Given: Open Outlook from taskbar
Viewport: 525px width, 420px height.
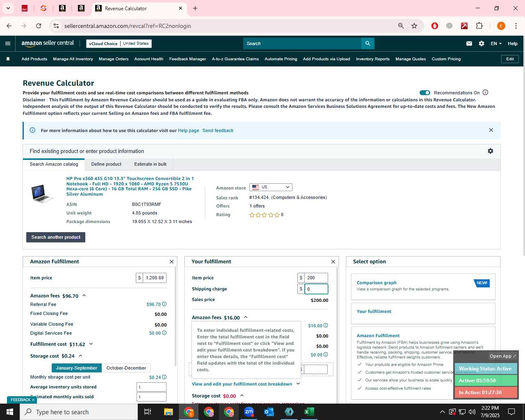Looking at the screenshot, I should click(269, 412).
